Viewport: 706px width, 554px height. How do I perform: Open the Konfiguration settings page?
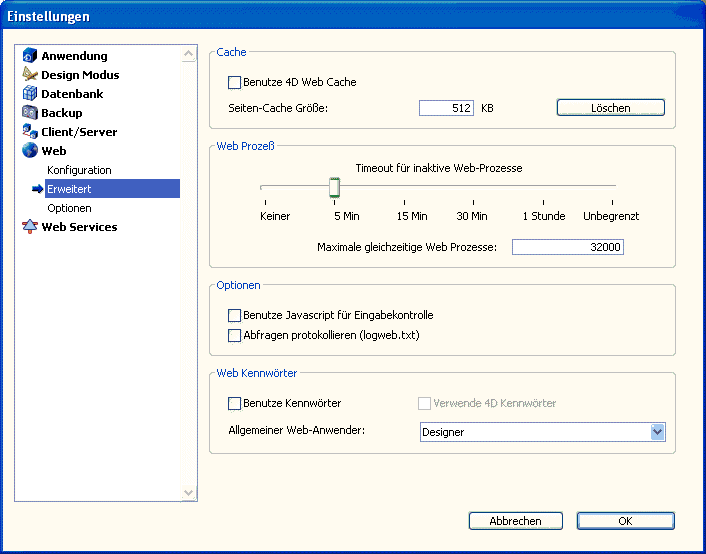[x=79, y=170]
